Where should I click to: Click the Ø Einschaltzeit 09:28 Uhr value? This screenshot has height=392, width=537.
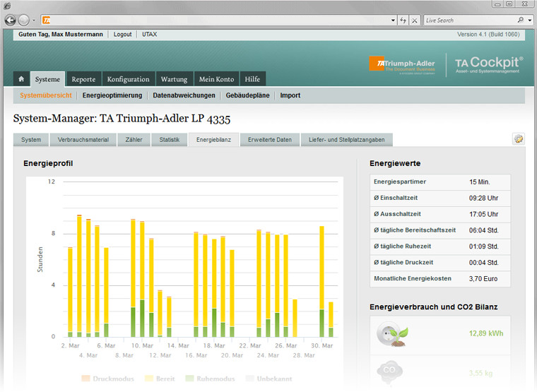[483, 198]
